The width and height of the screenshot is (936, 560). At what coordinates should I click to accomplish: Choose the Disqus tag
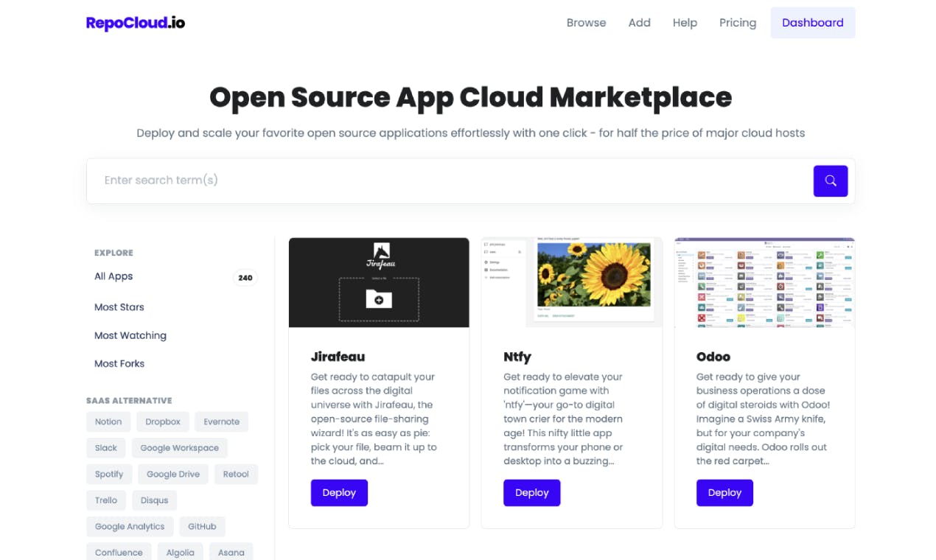coord(155,500)
